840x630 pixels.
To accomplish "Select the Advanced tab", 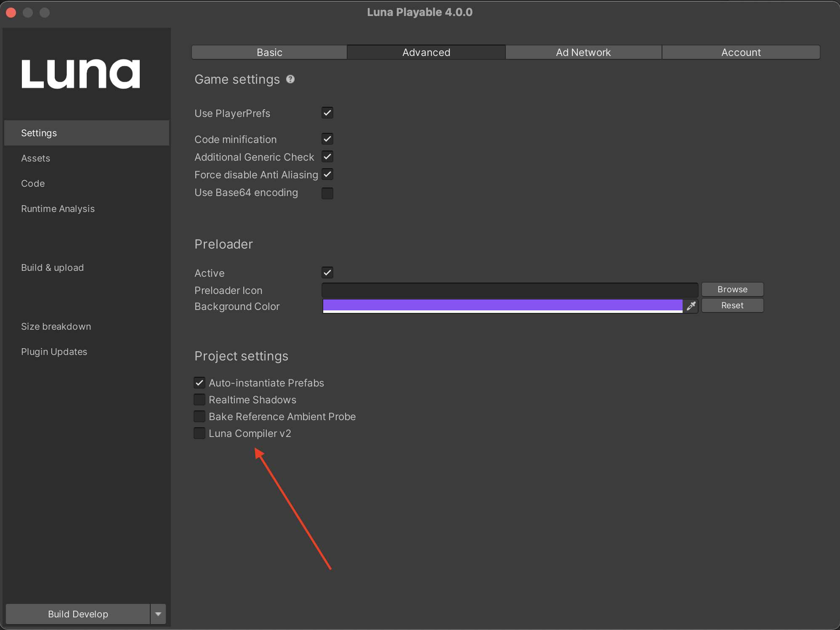I will click(426, 52).
